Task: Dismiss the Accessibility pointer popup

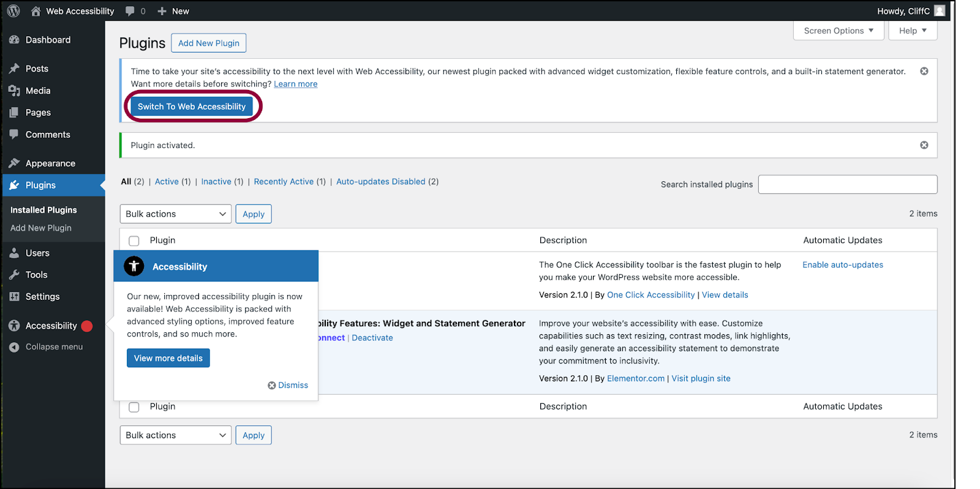Action: point(288,385)
